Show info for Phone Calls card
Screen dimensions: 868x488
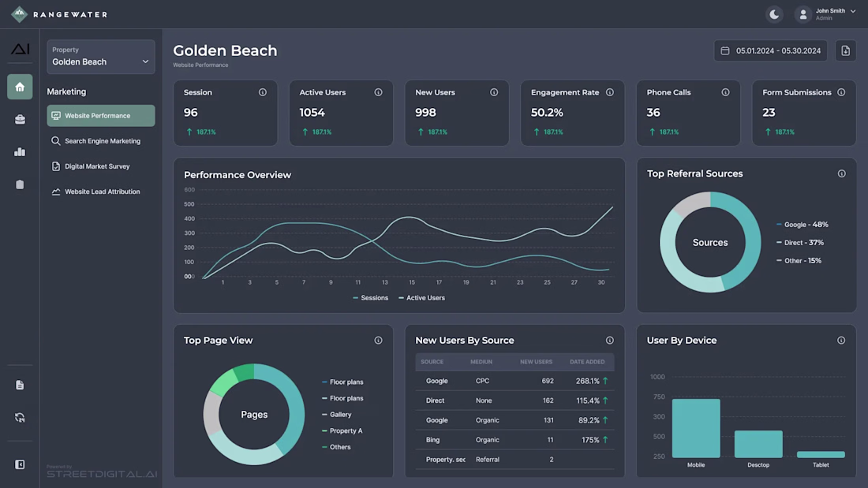coord(725,92)
